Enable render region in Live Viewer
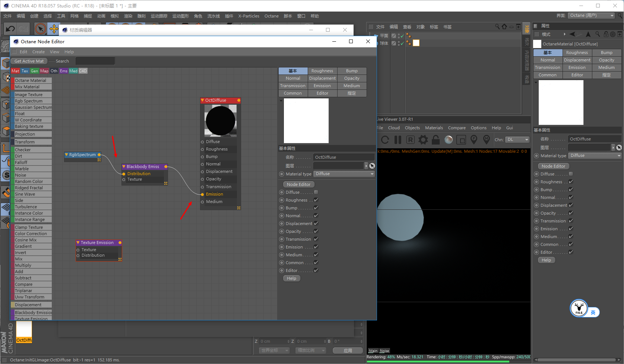Screen dimensions: 624x364 461,140
